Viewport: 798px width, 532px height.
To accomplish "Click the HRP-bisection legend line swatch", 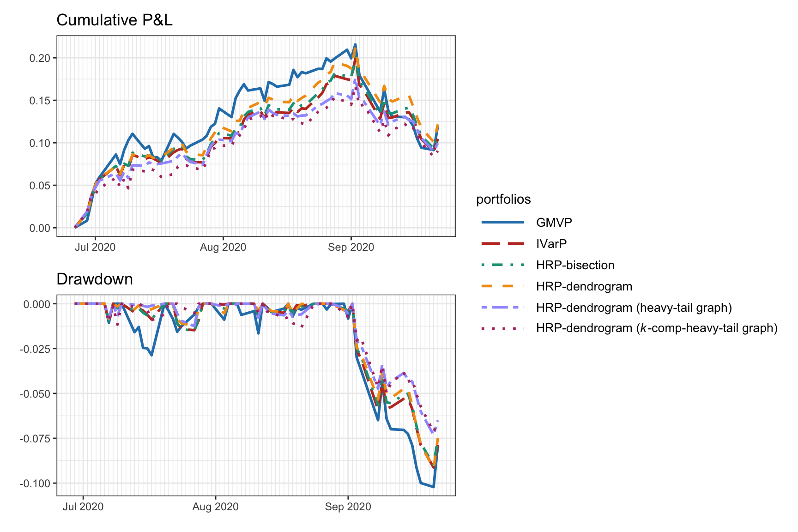I will pos(503,265).
